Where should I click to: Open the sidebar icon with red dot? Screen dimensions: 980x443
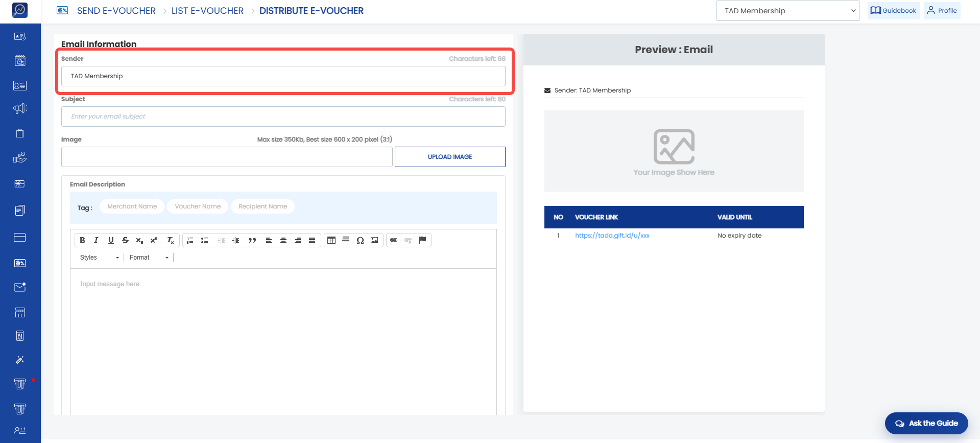[20, 384]
